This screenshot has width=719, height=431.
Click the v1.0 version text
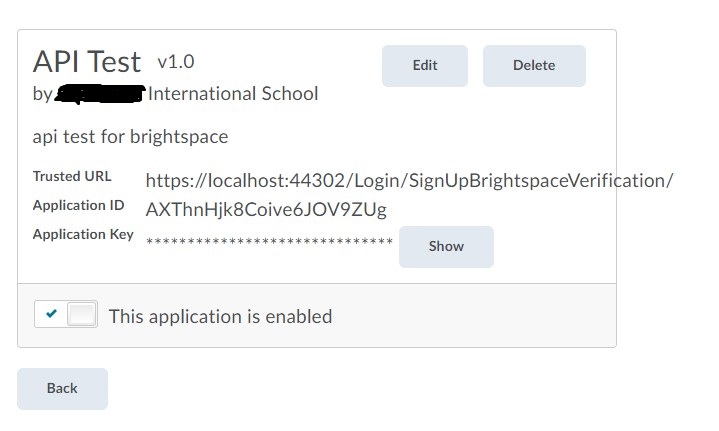(176, 62)
